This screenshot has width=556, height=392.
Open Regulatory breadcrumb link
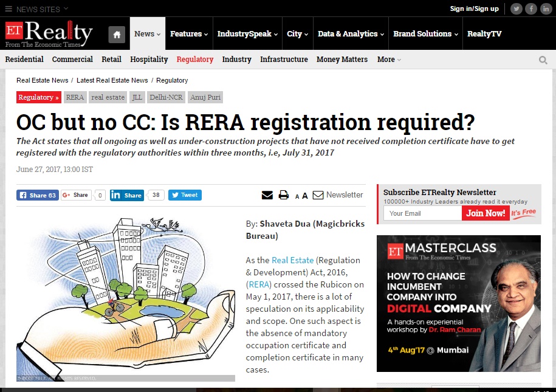click(x=172, y=81)
